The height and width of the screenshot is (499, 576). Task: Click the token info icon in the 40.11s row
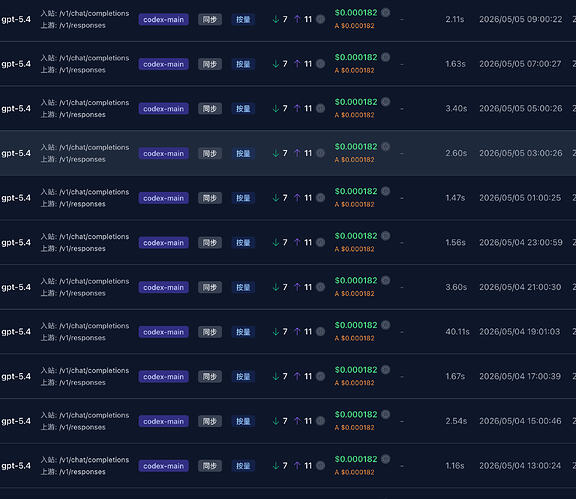tap(321, 332)
